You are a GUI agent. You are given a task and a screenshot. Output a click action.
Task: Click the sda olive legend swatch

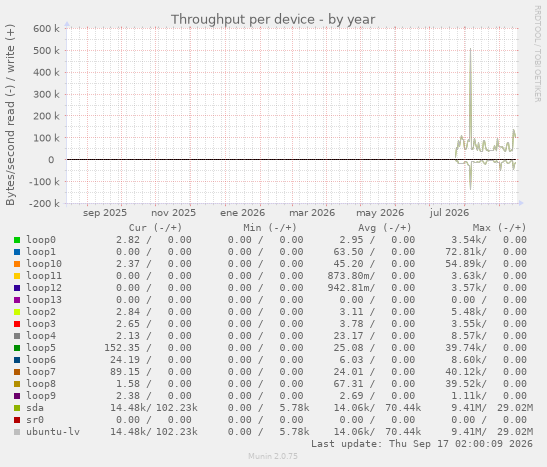[x=17, y=408]
